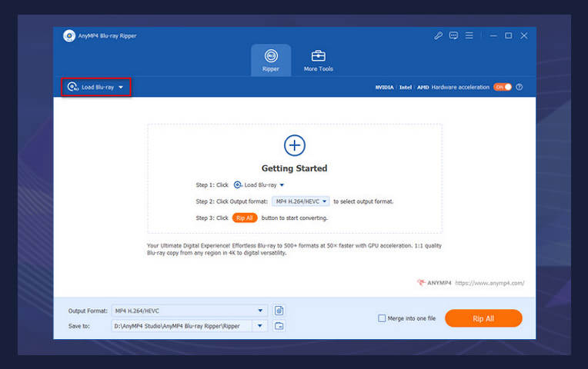Check the Merge into one file box

pos(382,318)
